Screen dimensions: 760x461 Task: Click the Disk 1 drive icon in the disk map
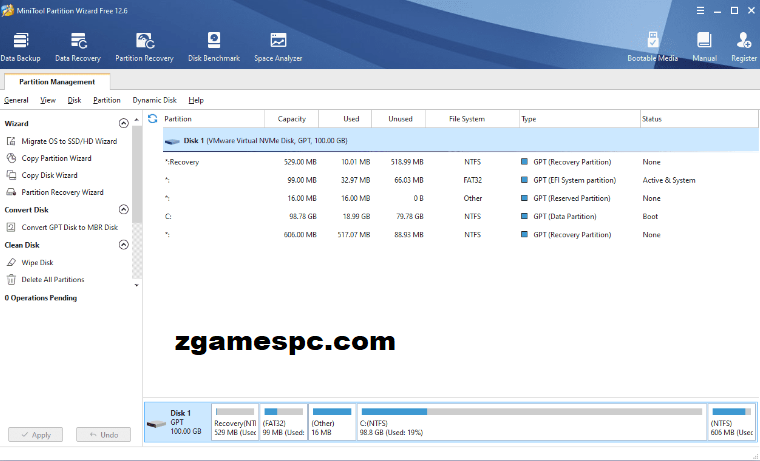156,424
